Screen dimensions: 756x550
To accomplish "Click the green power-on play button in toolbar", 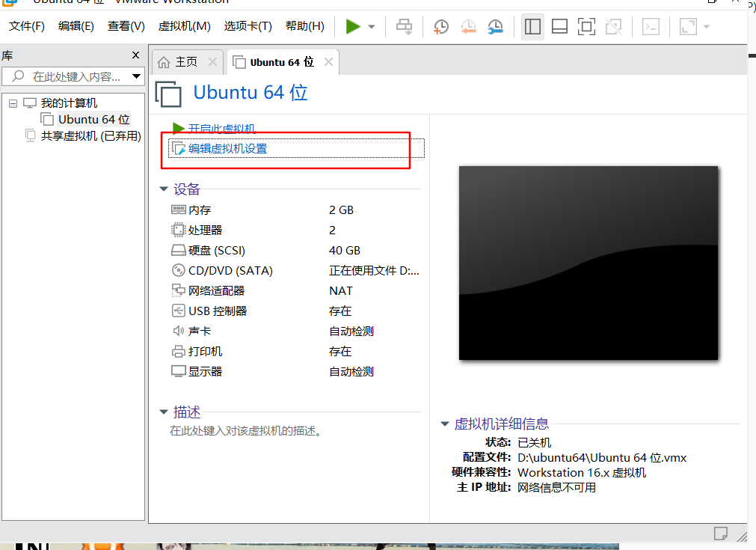I will coord(353,26).
